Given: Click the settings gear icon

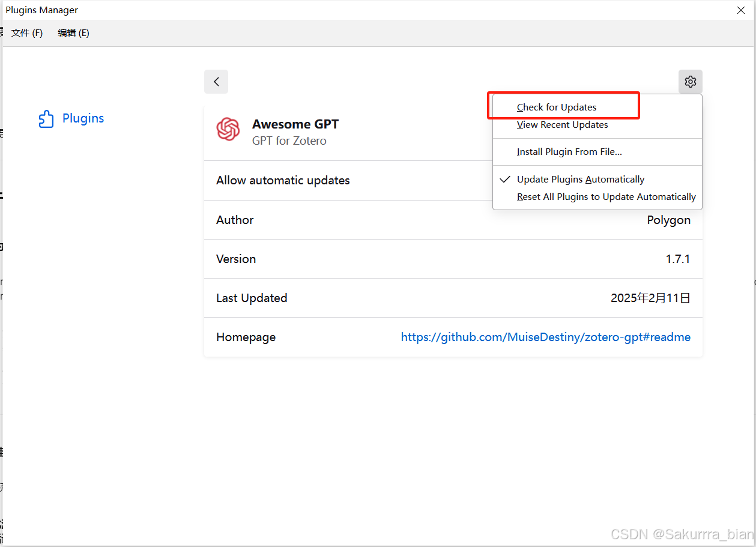Looking at the screenshot, I should [689, 82].
